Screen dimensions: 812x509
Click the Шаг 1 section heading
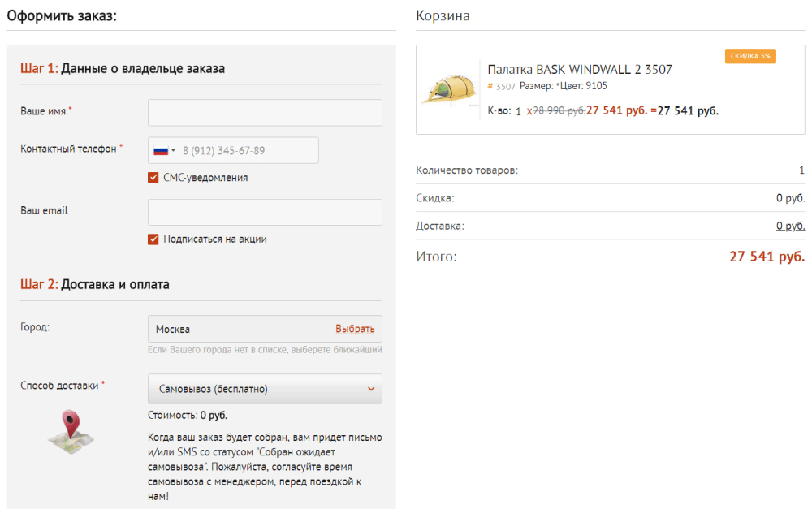pyautogui.click(x=123, y=68)
